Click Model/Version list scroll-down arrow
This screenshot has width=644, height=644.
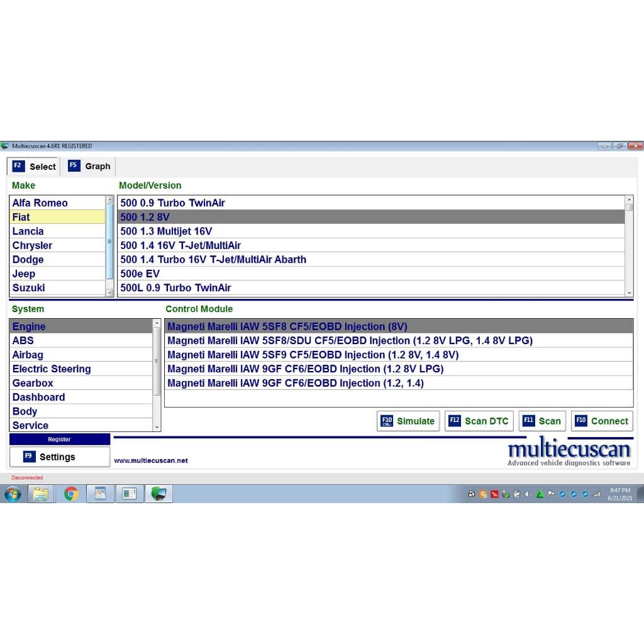coord(629,293)
